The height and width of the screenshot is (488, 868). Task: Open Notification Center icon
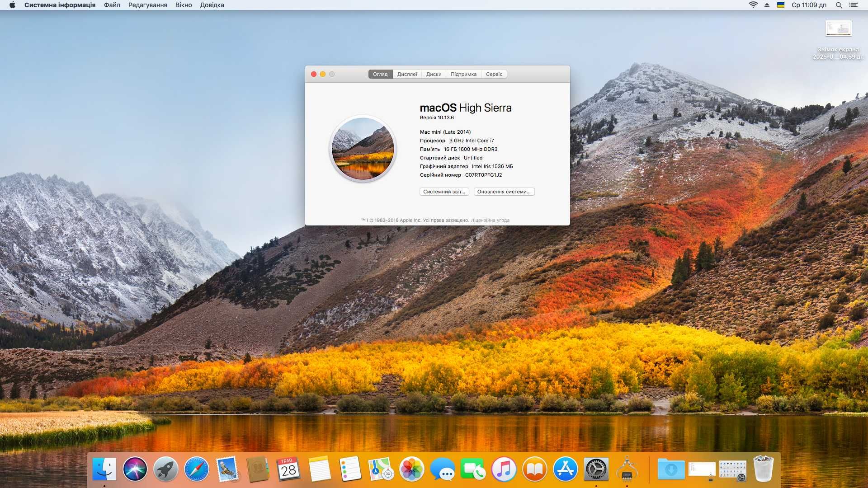(854, 5)
